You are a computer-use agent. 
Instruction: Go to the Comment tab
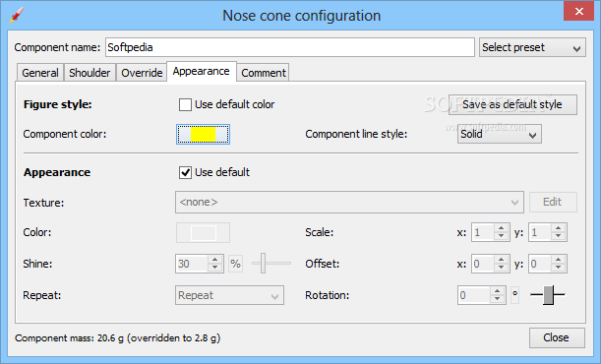click(264, 73)
